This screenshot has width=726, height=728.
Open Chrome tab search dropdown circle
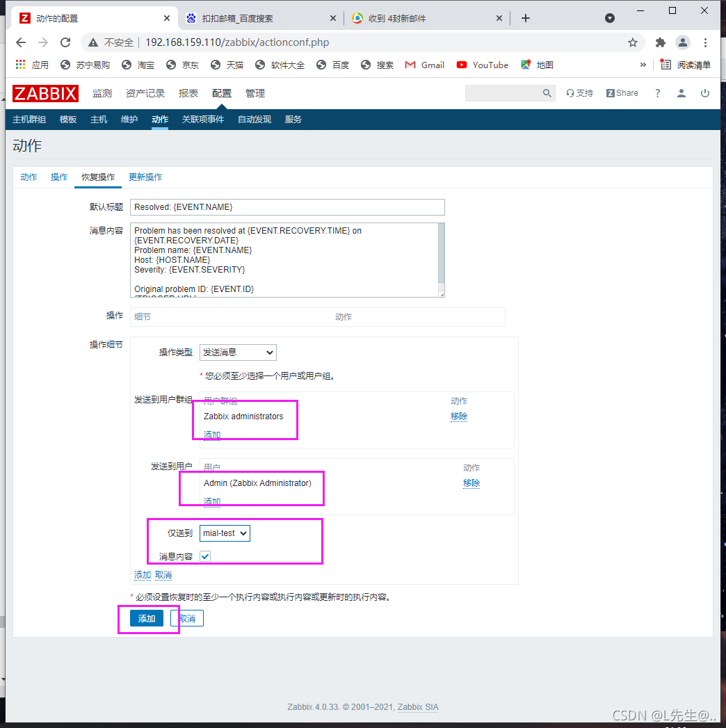coord(609,18)
